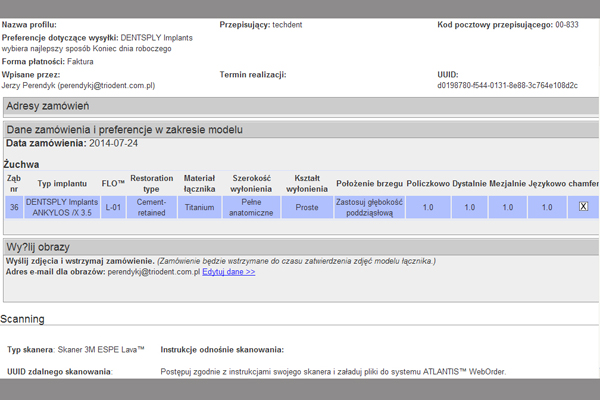Select the 'Cement-retained' restoration type cell
Image resolution: width=600 pixels, height=400 pixels.
[152, 207]
